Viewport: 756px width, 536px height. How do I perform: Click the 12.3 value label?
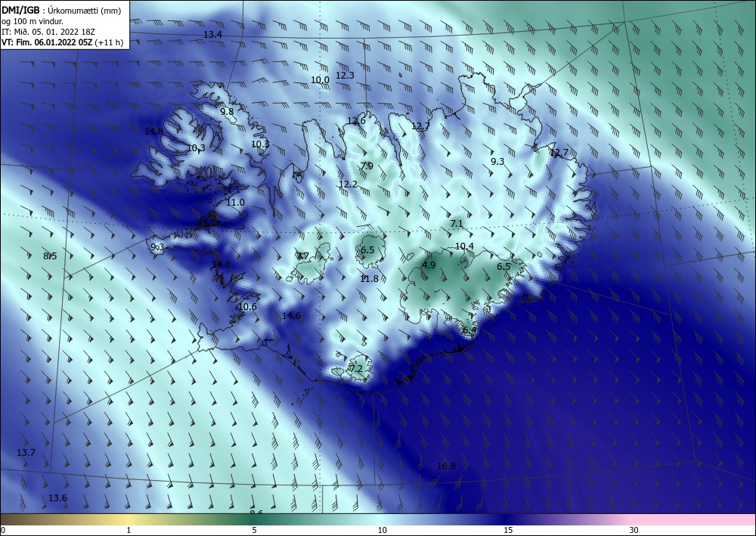[345, 75]
